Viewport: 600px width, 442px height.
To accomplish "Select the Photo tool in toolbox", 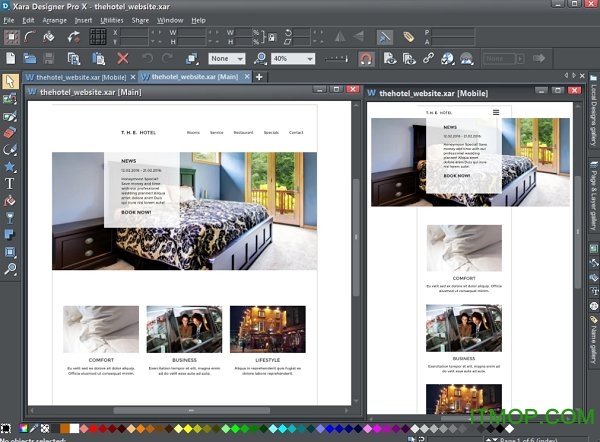I will pos(10,99).
